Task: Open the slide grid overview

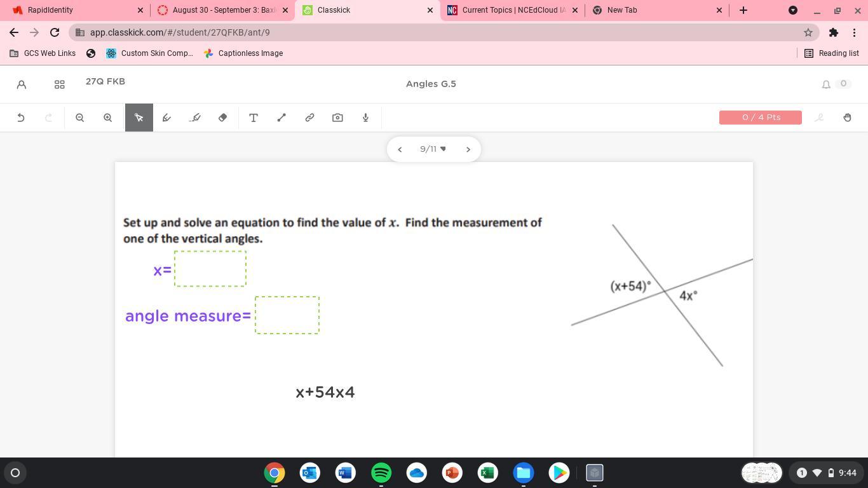Action: tap(60, 84)
